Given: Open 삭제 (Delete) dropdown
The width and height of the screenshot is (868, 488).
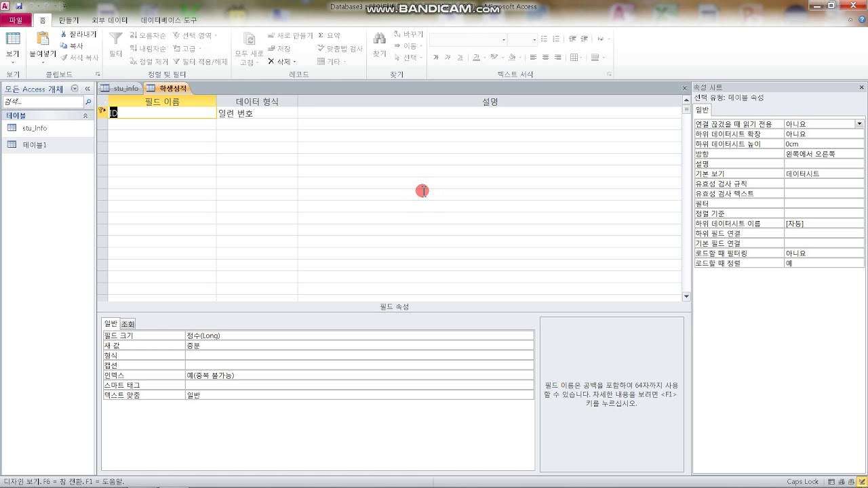Looking at the screenshot, I should 281,61.
